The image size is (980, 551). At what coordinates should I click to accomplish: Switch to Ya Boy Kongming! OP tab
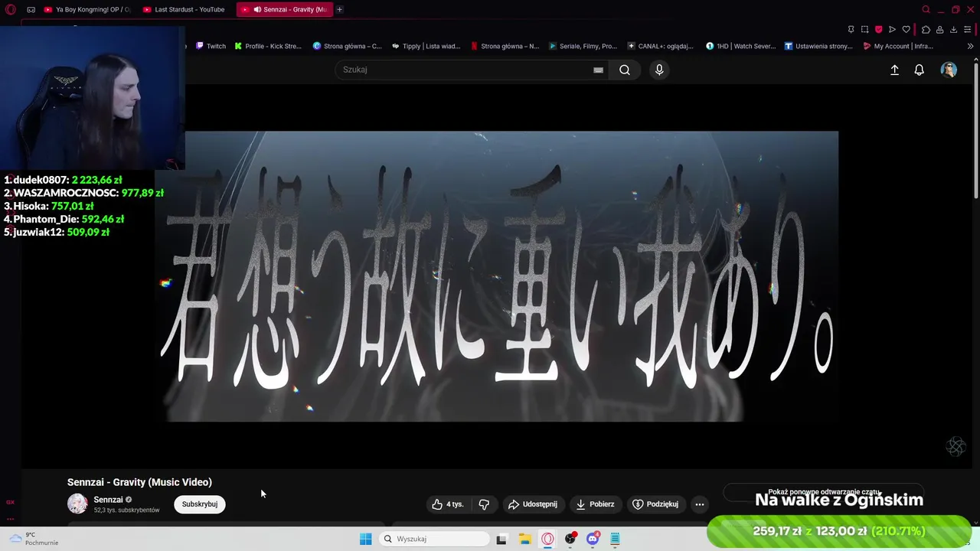pyautogui.click(x=87, y=9)
